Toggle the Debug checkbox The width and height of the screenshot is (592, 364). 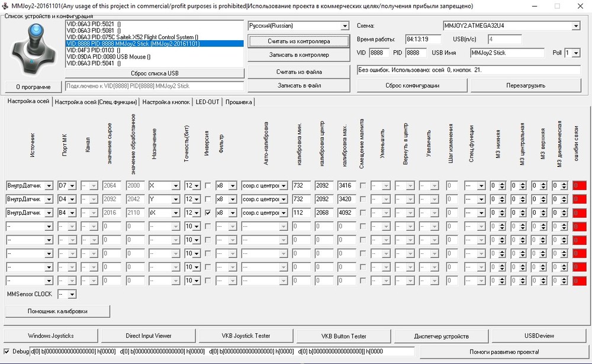[x=5, y=351]
